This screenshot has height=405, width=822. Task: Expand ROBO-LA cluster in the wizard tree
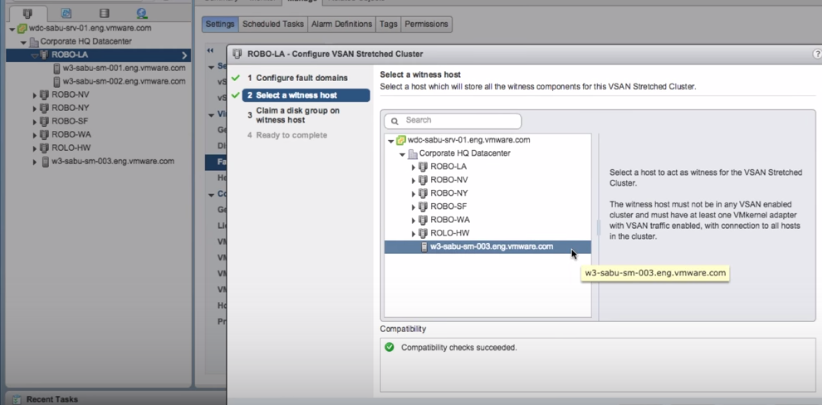click(413, 167)
